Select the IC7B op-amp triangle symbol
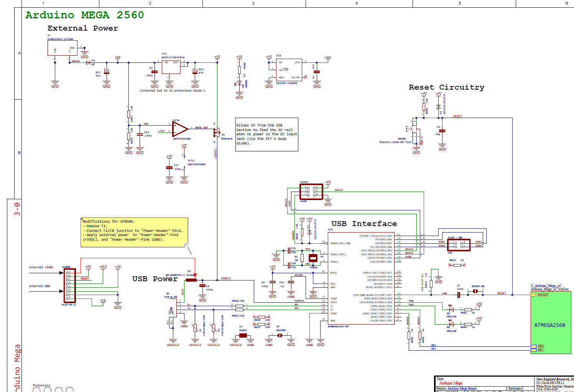 (x=180, y=129)
